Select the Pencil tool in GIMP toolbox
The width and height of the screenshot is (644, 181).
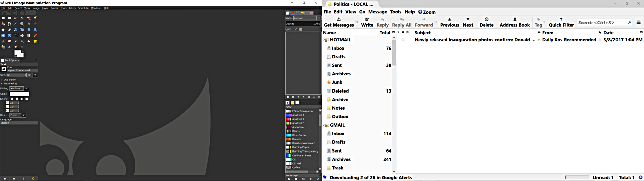click(x=35, y=35)
